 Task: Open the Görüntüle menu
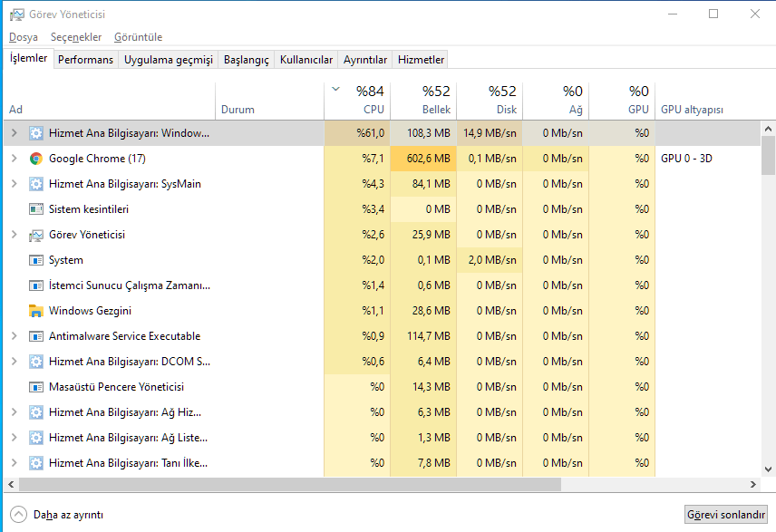[138, 37]
